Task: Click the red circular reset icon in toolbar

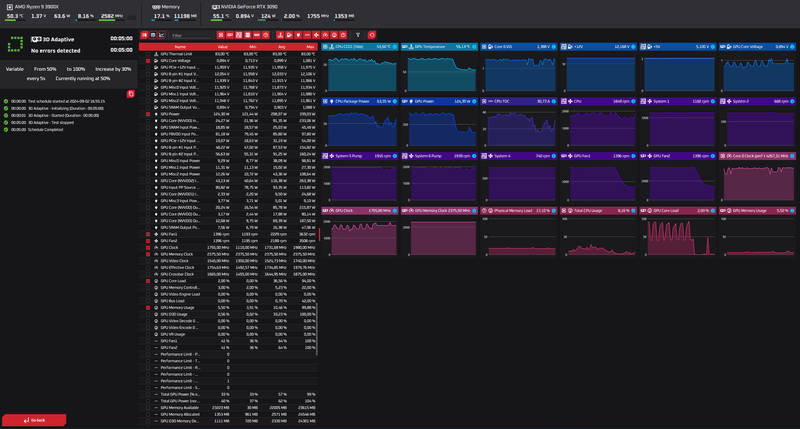Action: [x=371, y=35]
